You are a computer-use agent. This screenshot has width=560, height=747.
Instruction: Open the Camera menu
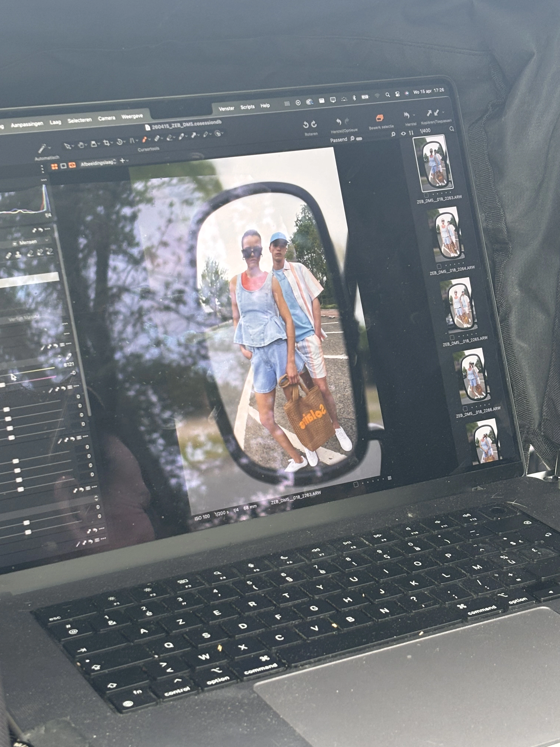106,118
